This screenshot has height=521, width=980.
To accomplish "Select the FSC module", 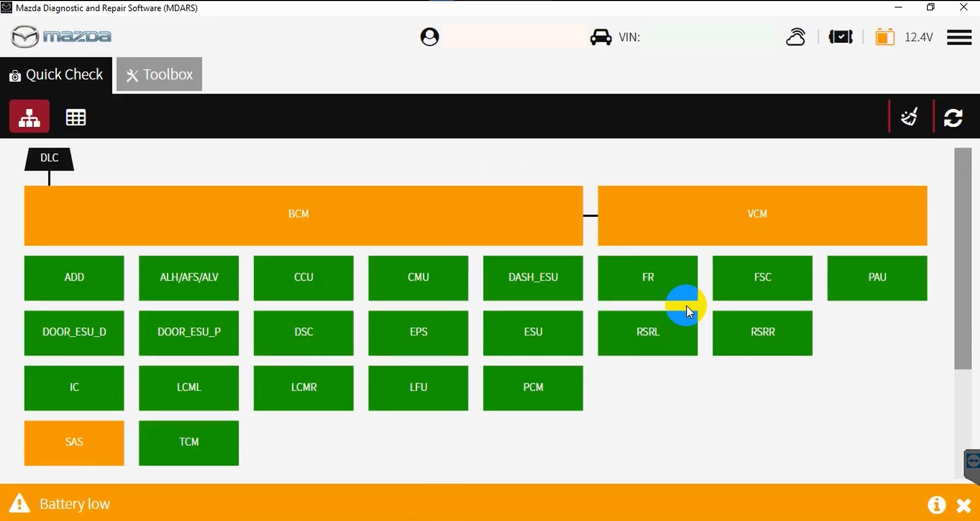I will (x=762, y=278).
